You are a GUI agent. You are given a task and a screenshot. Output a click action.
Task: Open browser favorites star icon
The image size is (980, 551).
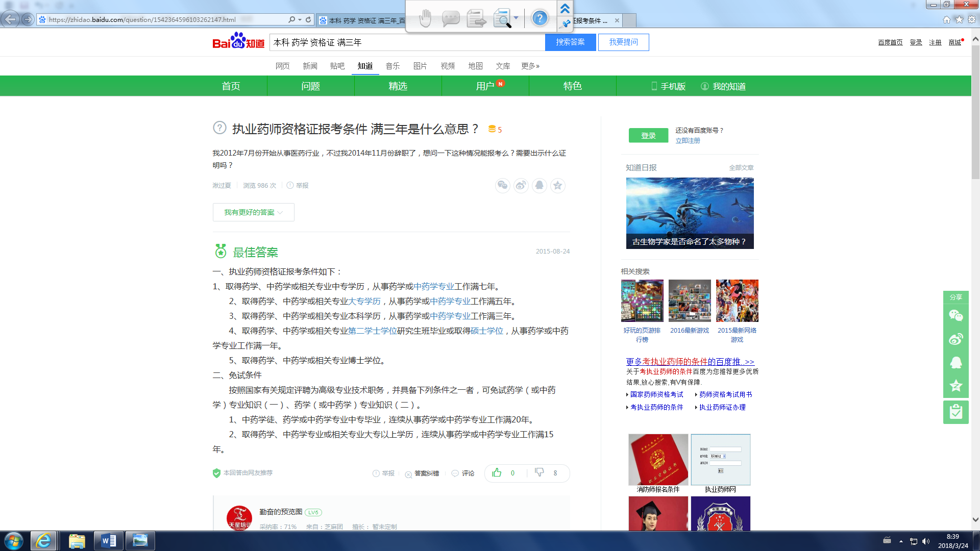pos(959,19)
